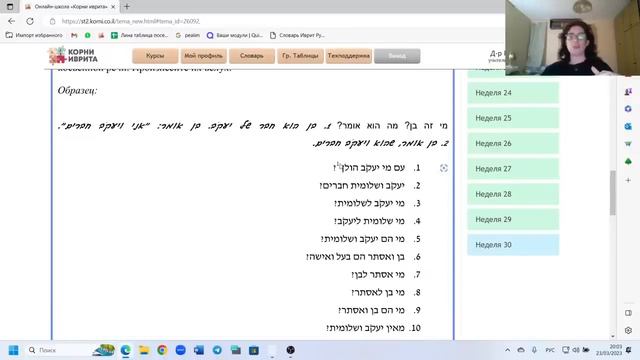The width and height of the screenshot is (640, 360).
Task: Switch the РУС input language indicator
Action: [x=550, y=350]
